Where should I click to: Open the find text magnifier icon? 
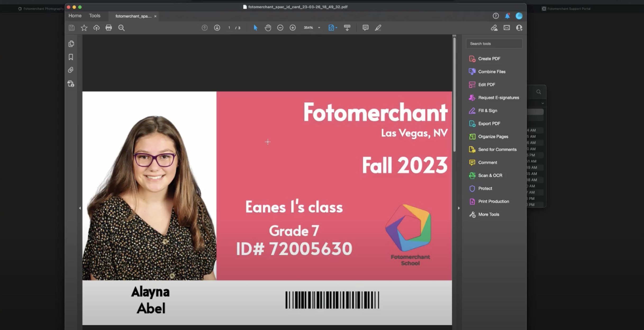pyautogui.click(x=121, y=28)
